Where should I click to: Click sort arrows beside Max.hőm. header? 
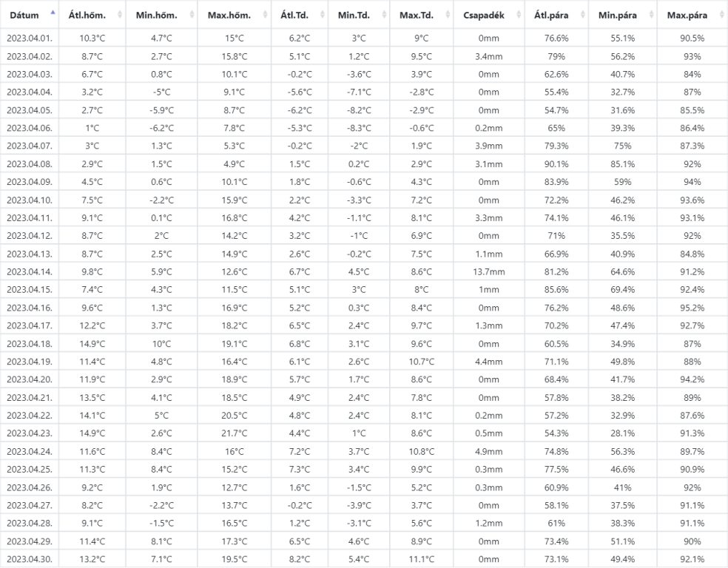pos(266,15)
